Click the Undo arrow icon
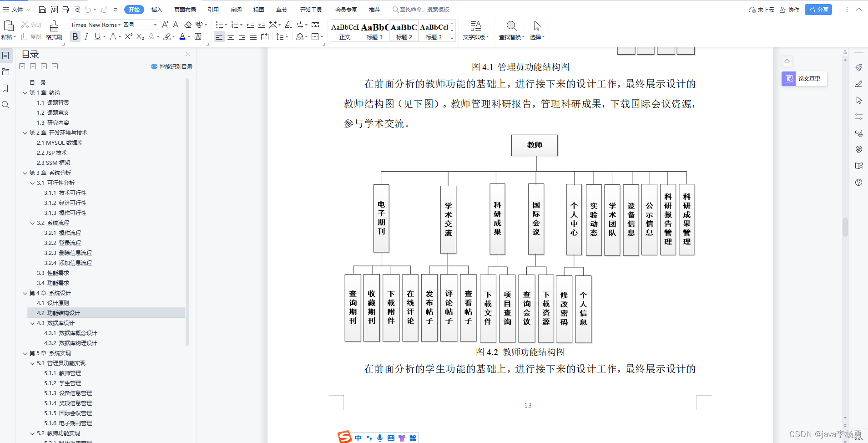This screenshot has width=868, height=443. pyautogui.click(x=88, y=10)
